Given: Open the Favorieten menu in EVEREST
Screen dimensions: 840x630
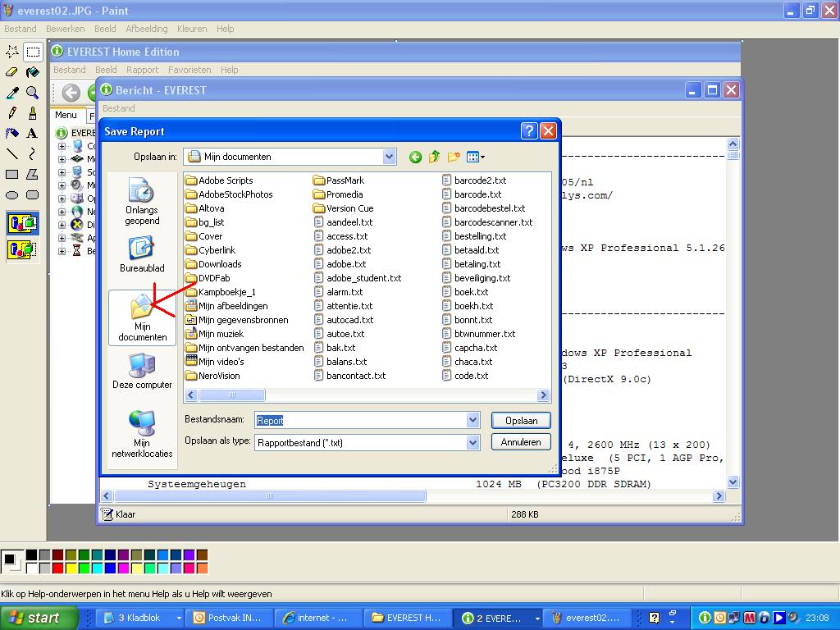Looking at the screenshot, I should tap(189, 70).
